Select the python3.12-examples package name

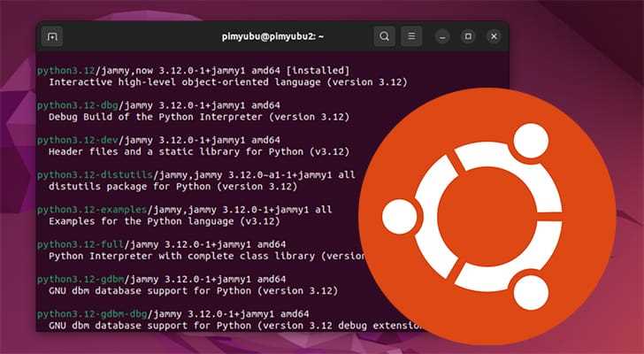92,211
